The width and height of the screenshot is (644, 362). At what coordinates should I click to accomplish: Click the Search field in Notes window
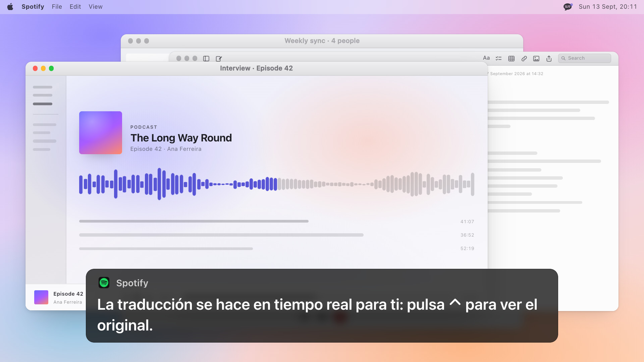pos(584,58)
